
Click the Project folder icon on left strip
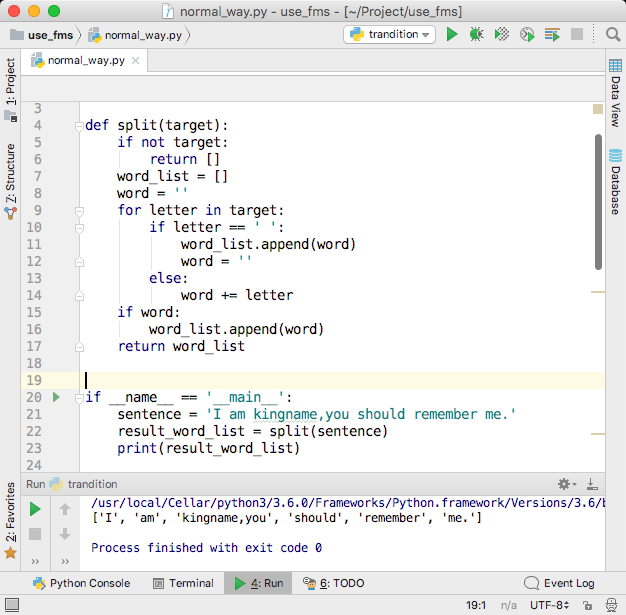(10, 116)
